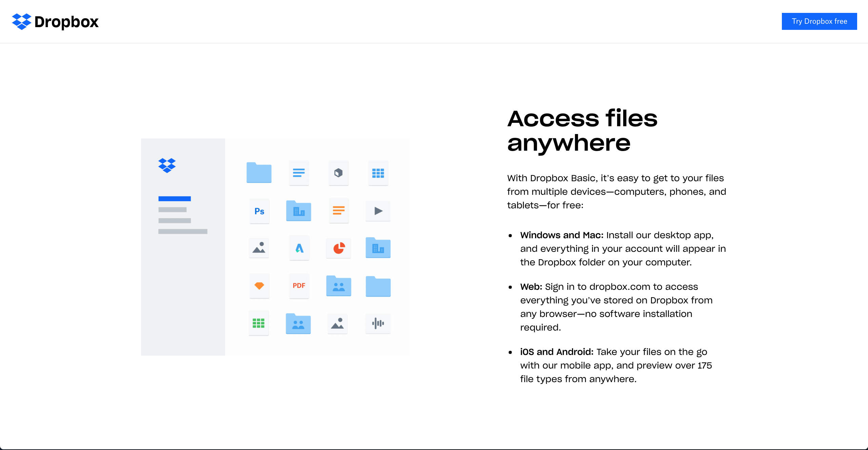Click the Dropbox logo in the sidebar illustration
The height and width of the screenshot is (450, 868).
click(x=167, y=166)
